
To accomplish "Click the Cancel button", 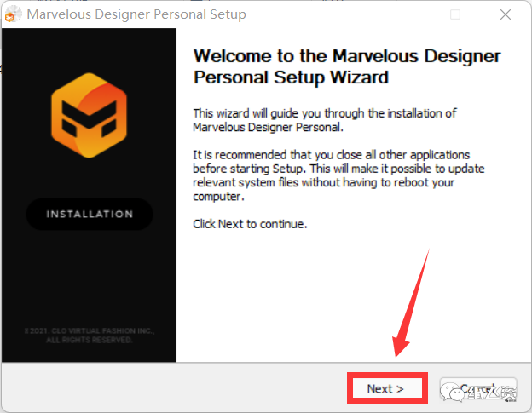I will [x=478, y=388].
